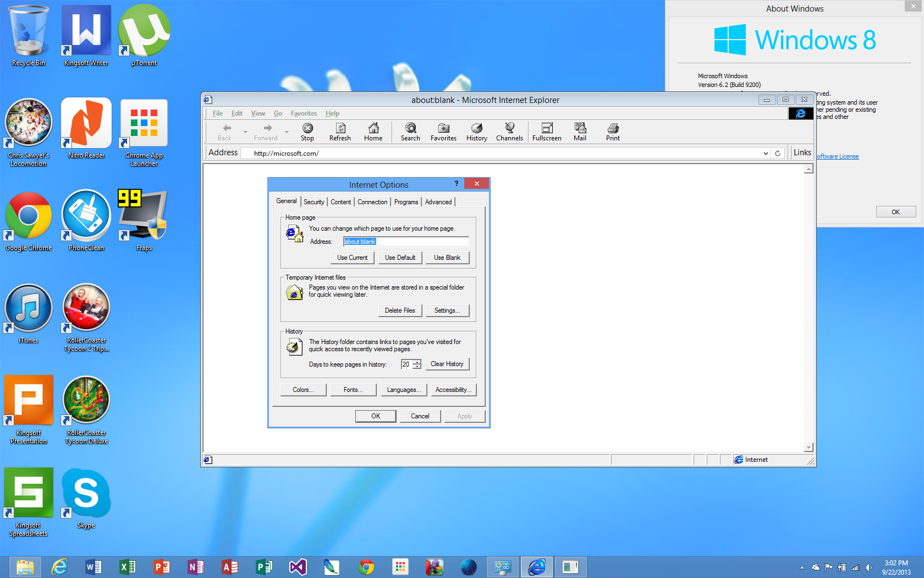The width and height of the screenshot is (924, 578).
Task: Open the Advanced tab in Internet Options
Action: click(438, 202)
